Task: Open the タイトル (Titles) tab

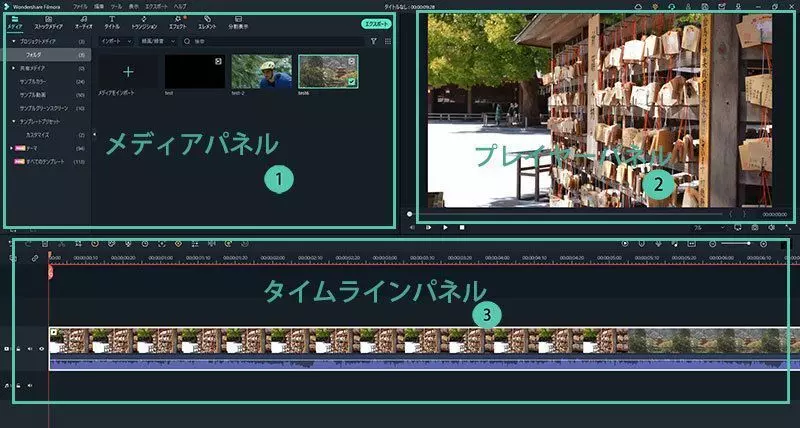Action: pos(112,22)
